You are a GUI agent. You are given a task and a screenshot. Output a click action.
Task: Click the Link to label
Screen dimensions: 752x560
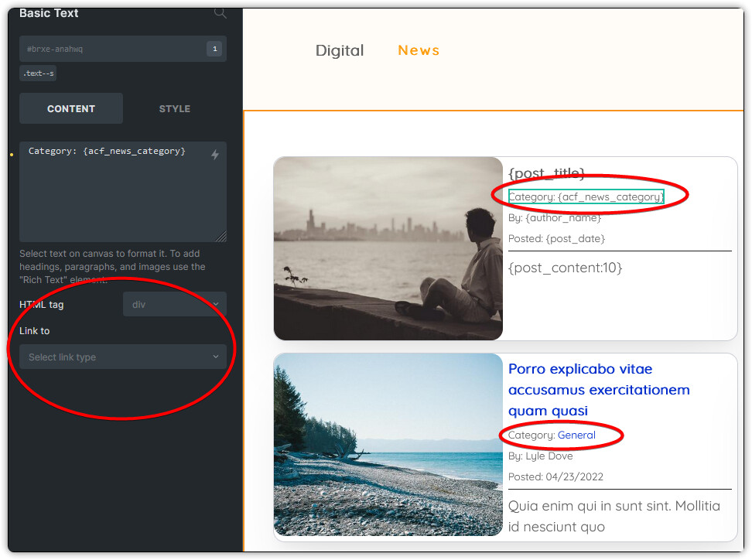click(x=35, y=331)
